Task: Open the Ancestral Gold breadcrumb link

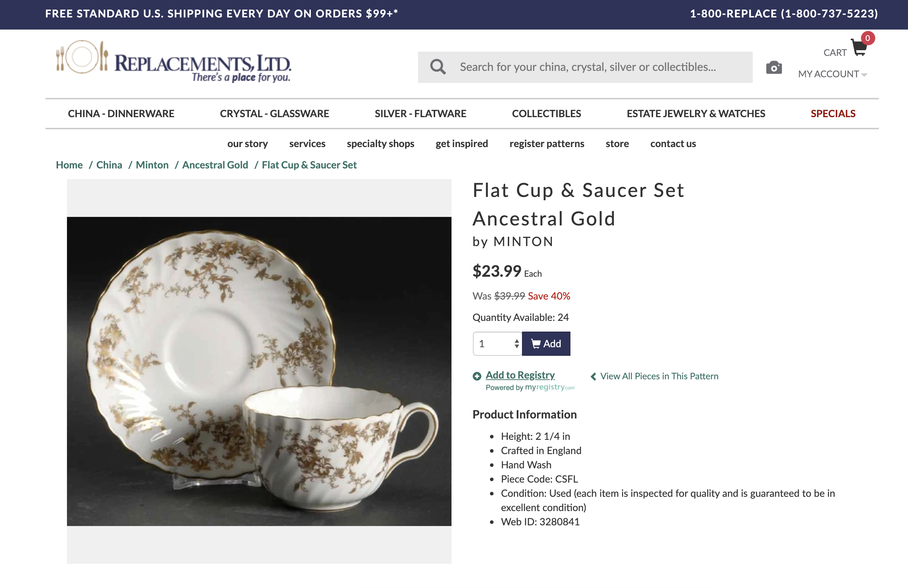Action: coord(215,165)
